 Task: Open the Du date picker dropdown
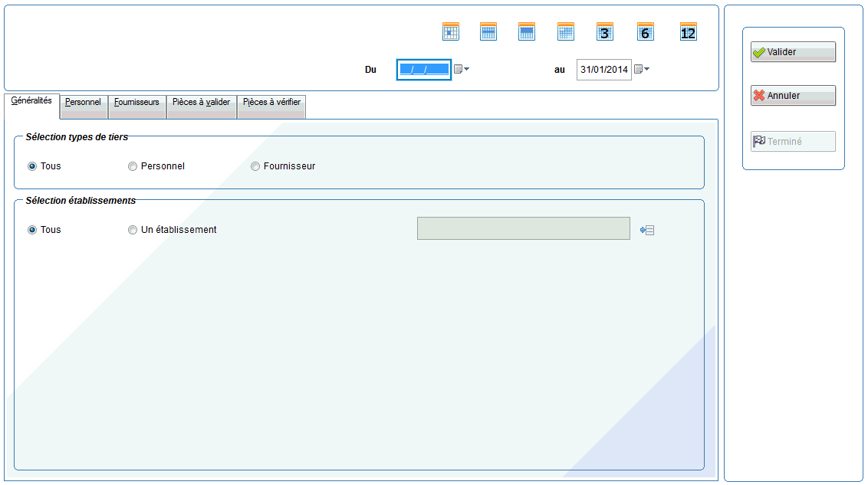tap(462, 70)
